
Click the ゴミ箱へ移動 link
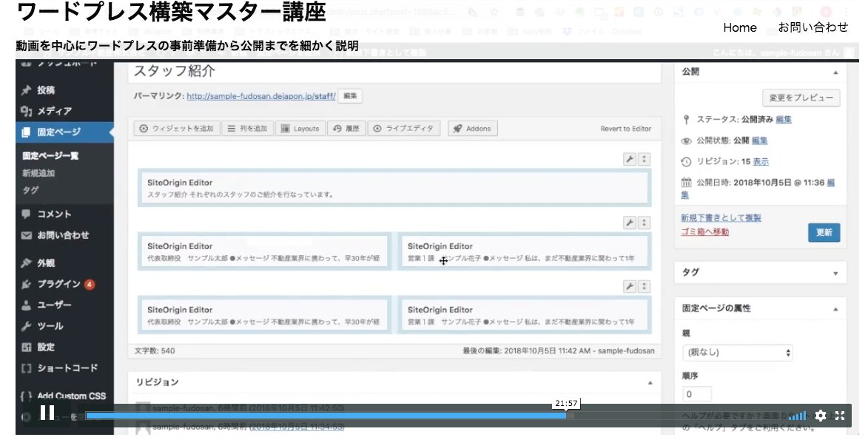coord(704,232)
